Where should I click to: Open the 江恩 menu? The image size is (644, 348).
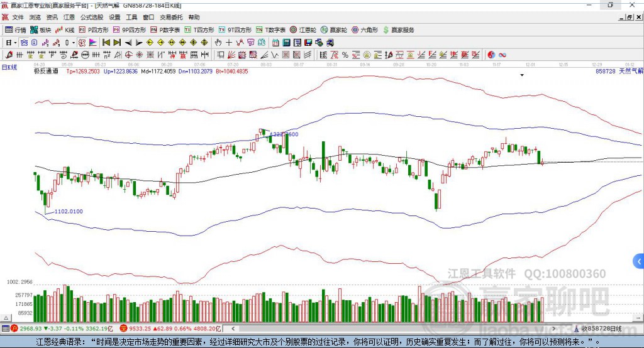click(x=69, y=17)
